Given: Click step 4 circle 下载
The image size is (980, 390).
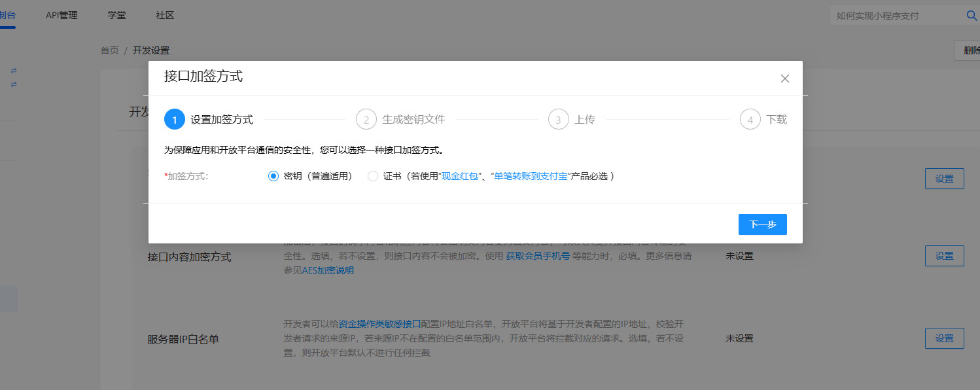Looking at the screenshot, I should [750, 120].
